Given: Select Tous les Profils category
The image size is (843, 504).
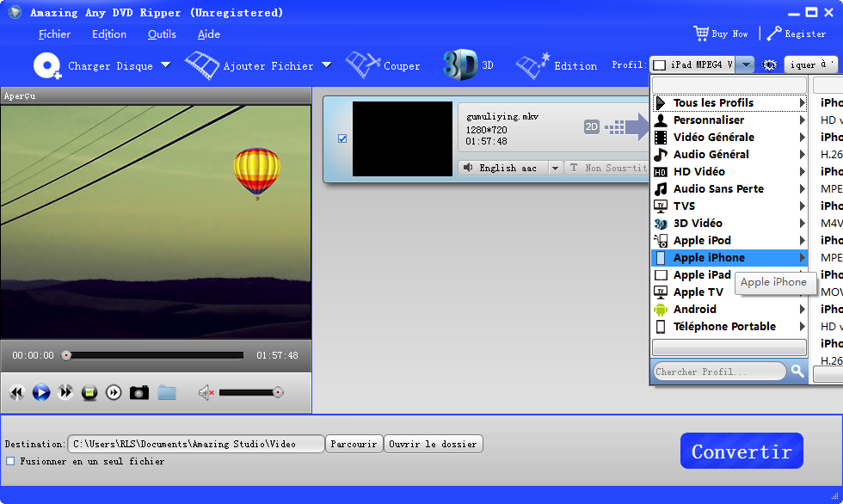Looking at the screenshot, I should coord(729,102).
